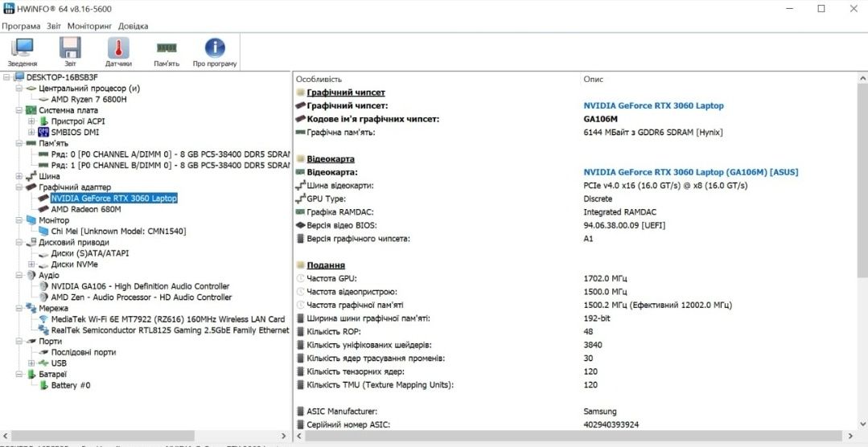Open the Датчики sensors thermometer icon
The image size is (868, 447).
(118, 48)
